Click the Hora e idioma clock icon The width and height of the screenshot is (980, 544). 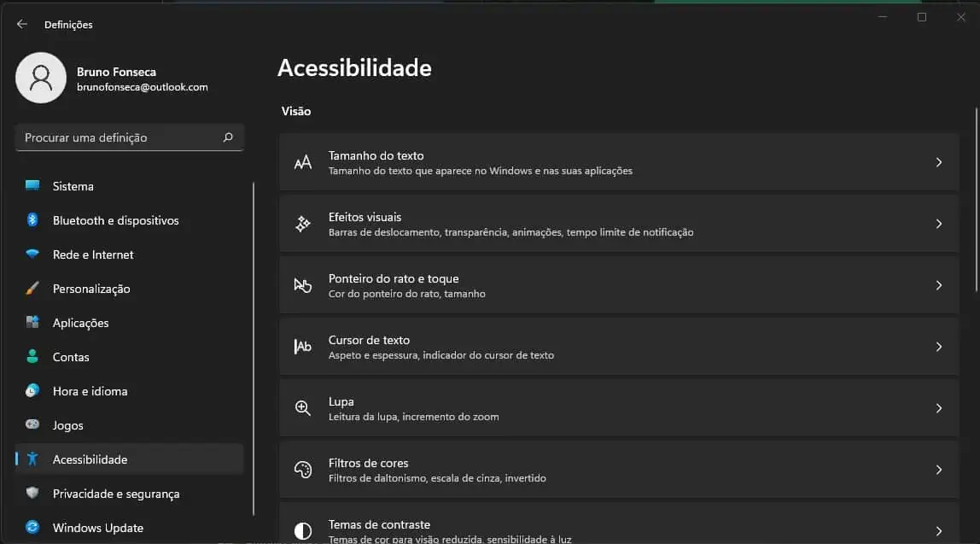click(x=32, y=391)
